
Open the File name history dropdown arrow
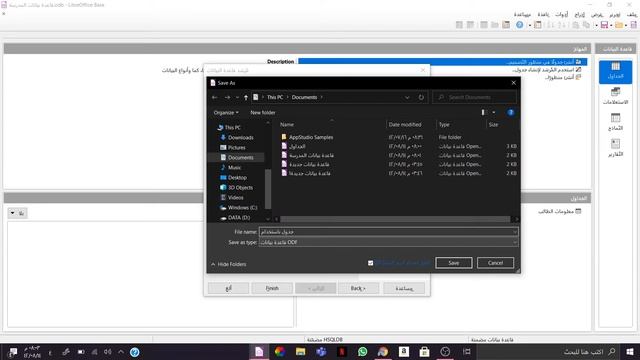(515, 232)
